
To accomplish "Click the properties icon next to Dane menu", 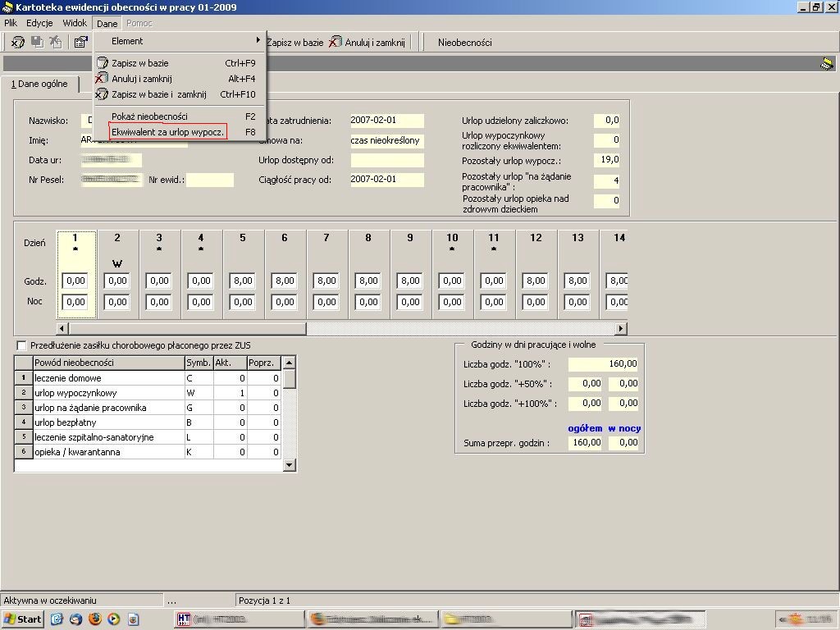I will click(x=81, y=42).
